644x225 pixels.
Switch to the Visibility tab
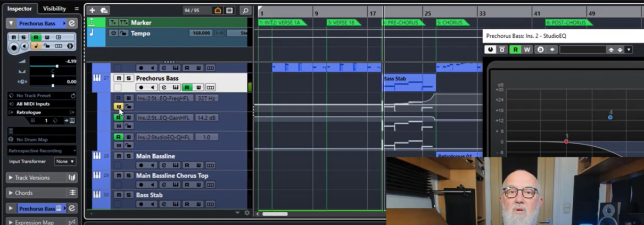(x=54, y=9)
